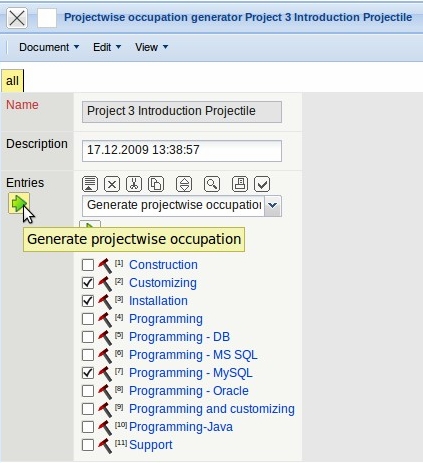This screenshot has height=463, width=423.
Task: Expand the Generate projectwise occupation dropdown arrow
Action: point(273,205)
